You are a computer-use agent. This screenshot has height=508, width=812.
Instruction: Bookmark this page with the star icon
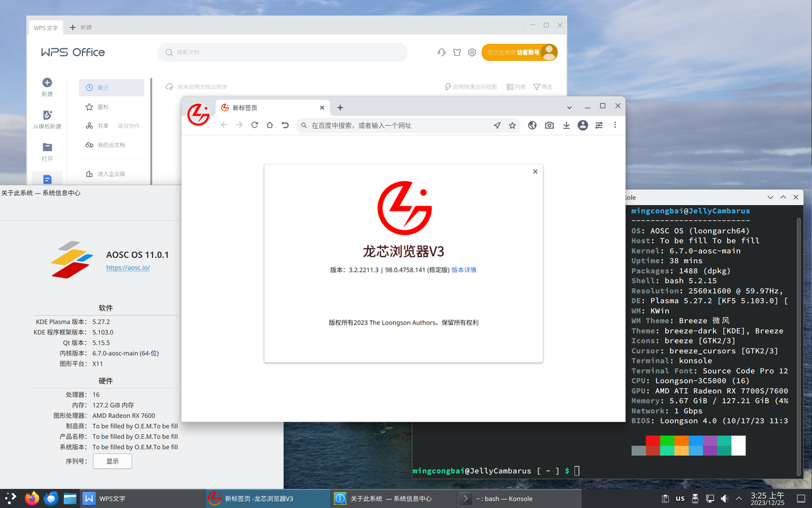point(513,125)
